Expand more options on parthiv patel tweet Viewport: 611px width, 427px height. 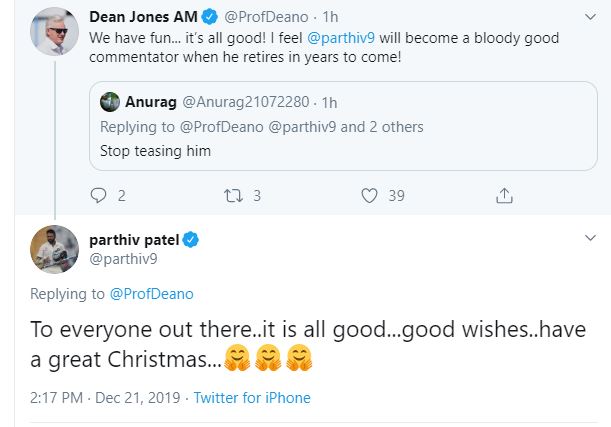coord(590,239)
